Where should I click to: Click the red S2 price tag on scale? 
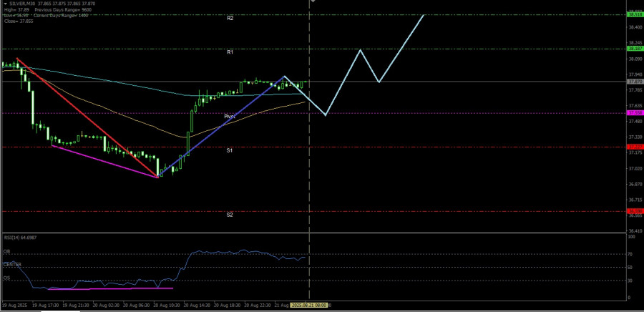tap(635, 211)
